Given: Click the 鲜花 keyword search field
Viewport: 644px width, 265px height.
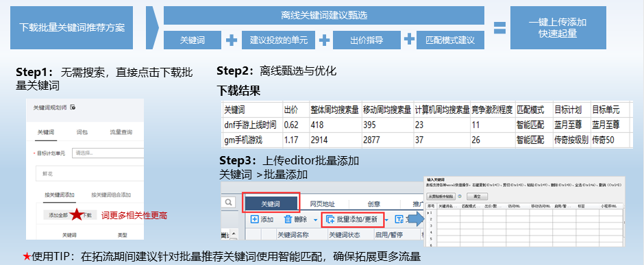Looking at the screenshot, I should pyautogui.click(x=90, y=173).
